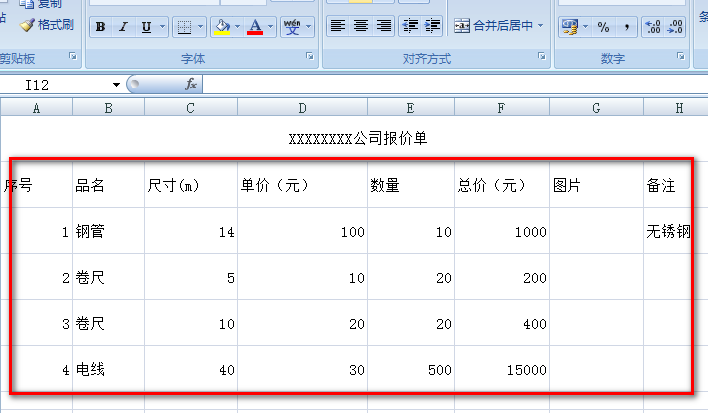This screenshot has width=708, height=413.
Task: Open borders dropdown arrow
Action: (x=201, y=27)
